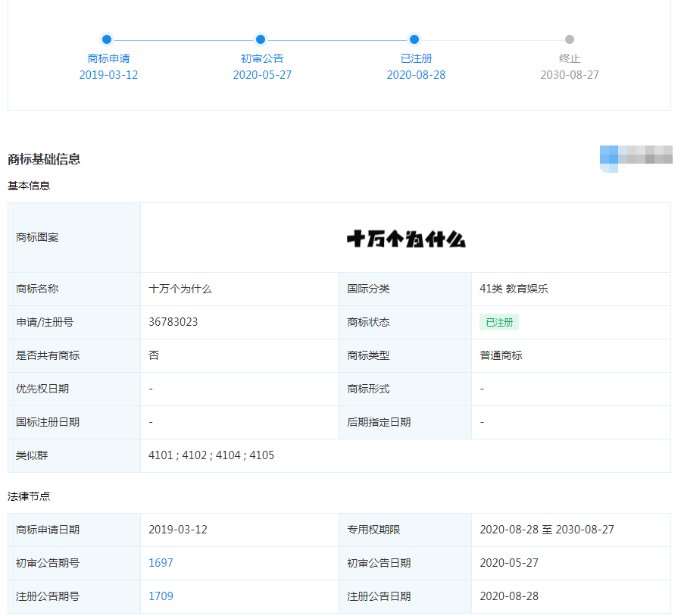Select the date 2019-03-12 under 商标申请
This screenshot has width=681, height=616.
[108, 75]
